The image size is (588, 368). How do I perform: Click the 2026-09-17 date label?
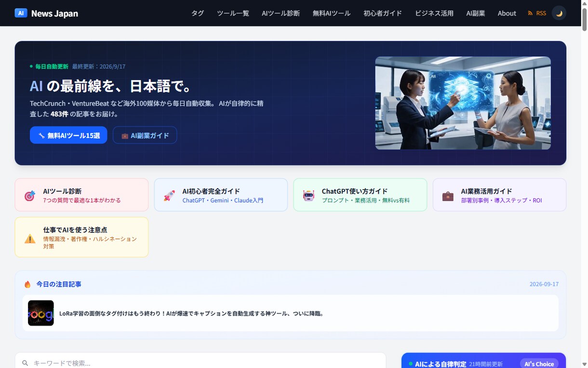544,284
